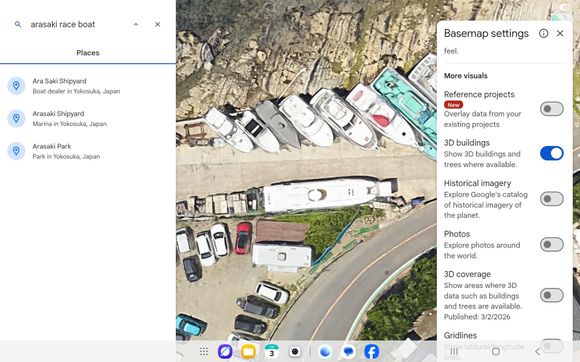This screenshot has height=362, width=580.
Task: Click the New badge under Reference projects
Action: pos(453,105)
